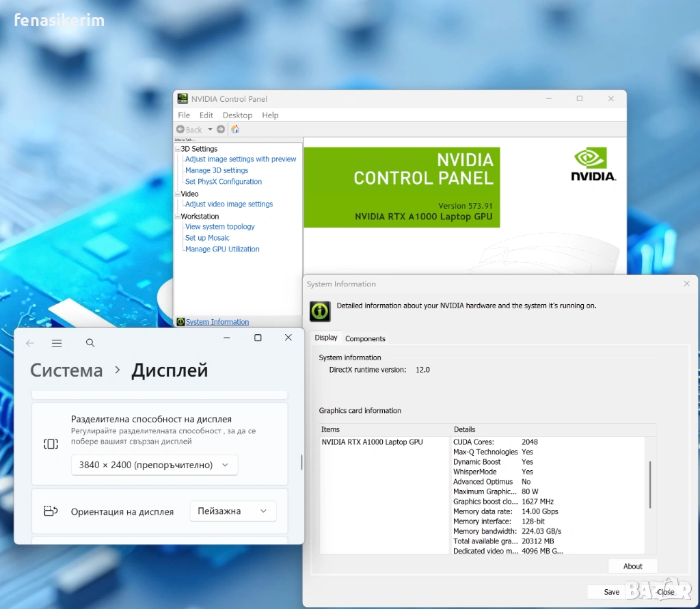The height and width of the screenshot is (609, 700).
Task: Click the display resolution icon in Settings
Action: coord(51,444)
